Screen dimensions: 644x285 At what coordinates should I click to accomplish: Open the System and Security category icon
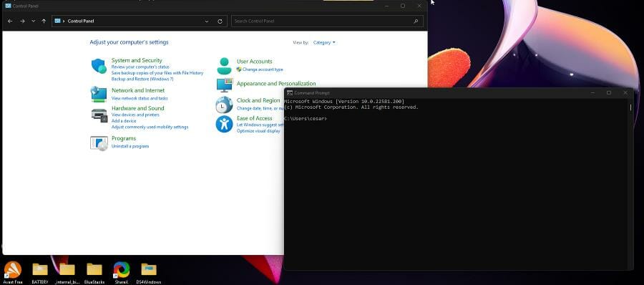[x=99, y=66]
